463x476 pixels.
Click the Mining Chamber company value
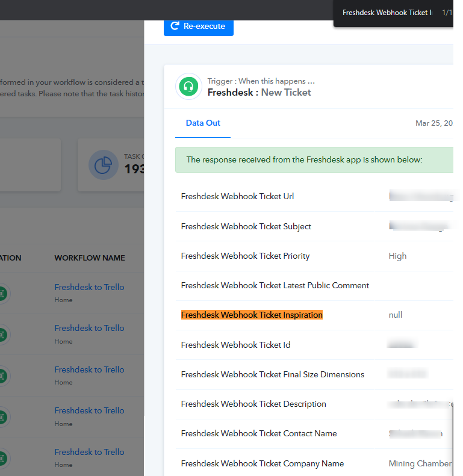point(420,463)
